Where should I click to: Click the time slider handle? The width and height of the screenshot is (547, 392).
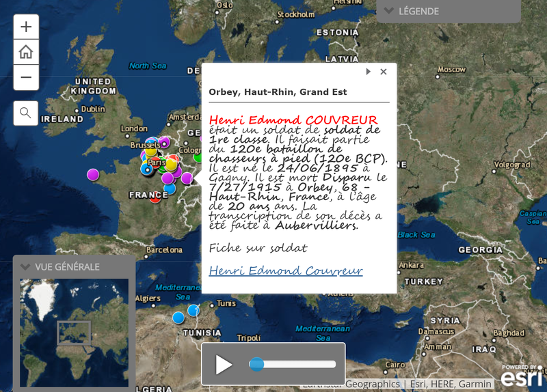256,365
